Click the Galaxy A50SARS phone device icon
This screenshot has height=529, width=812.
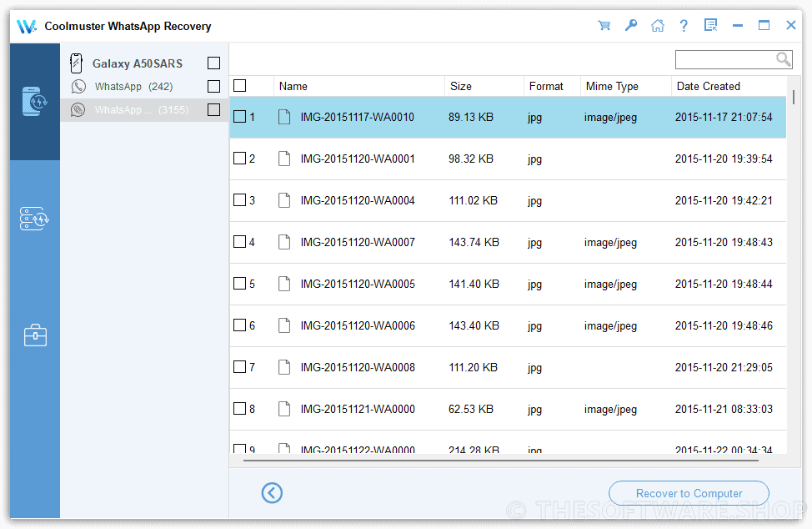click(x=76, y=63)
